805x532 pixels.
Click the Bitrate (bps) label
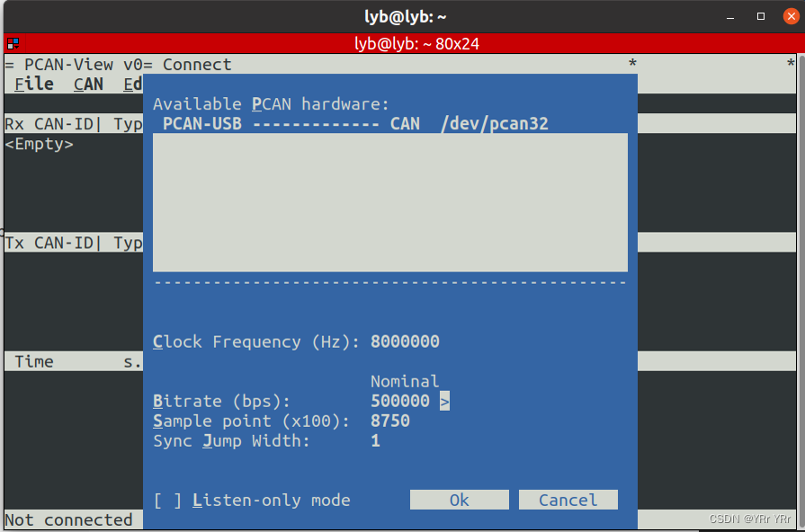[222, 401]
